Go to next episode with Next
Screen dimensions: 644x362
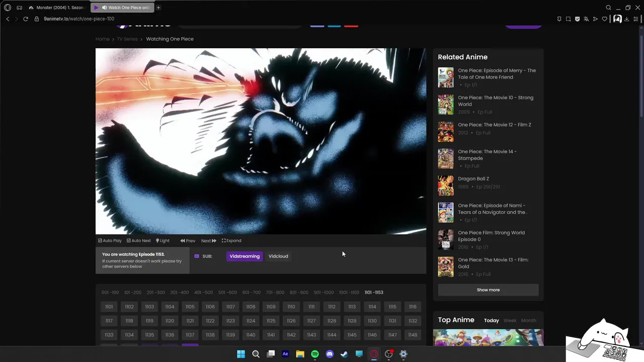pos(209,240)
